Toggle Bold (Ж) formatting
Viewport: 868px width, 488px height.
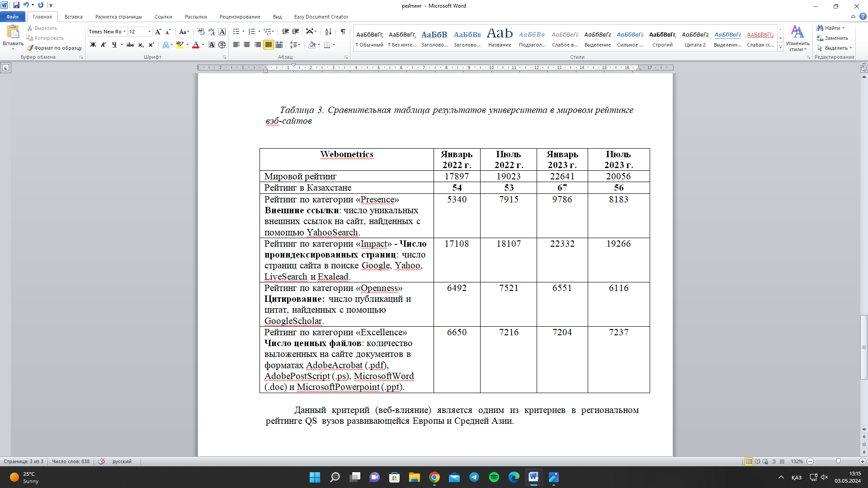(x=93, y=45)
